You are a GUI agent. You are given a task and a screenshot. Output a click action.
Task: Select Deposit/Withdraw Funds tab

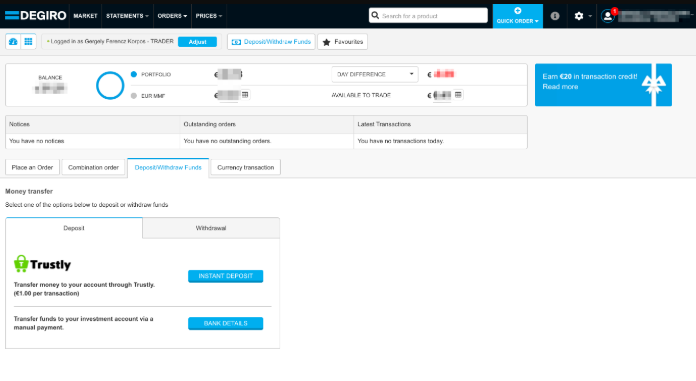coord(168,168)
